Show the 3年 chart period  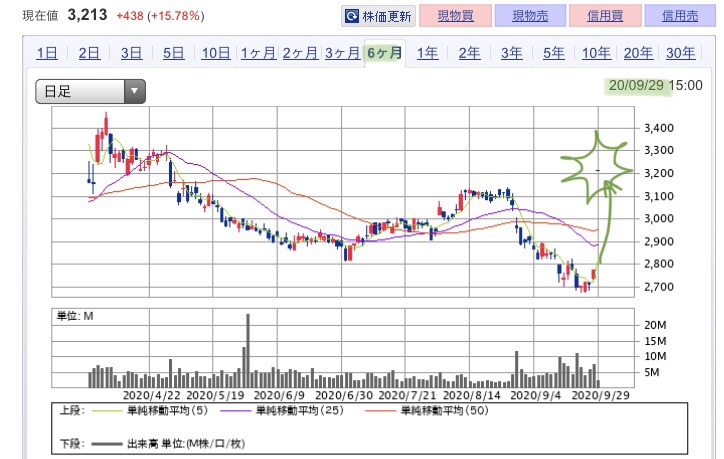pos(512,53)
